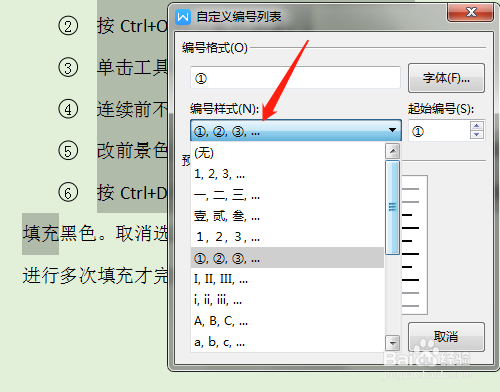Choose 壹, 贰, 叁, ... numbering style
The image size is (500, 392).
[287, 216]
